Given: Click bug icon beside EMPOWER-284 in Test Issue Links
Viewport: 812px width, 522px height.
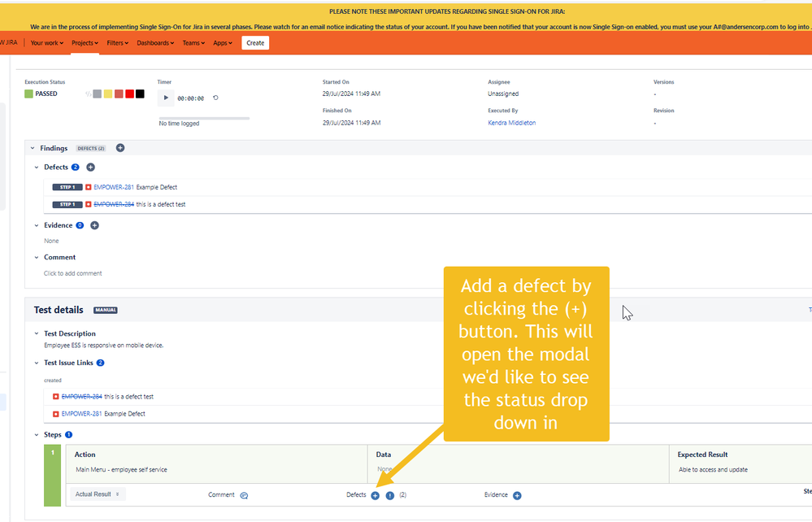Looking at the screenshot, I should (56, 397).
